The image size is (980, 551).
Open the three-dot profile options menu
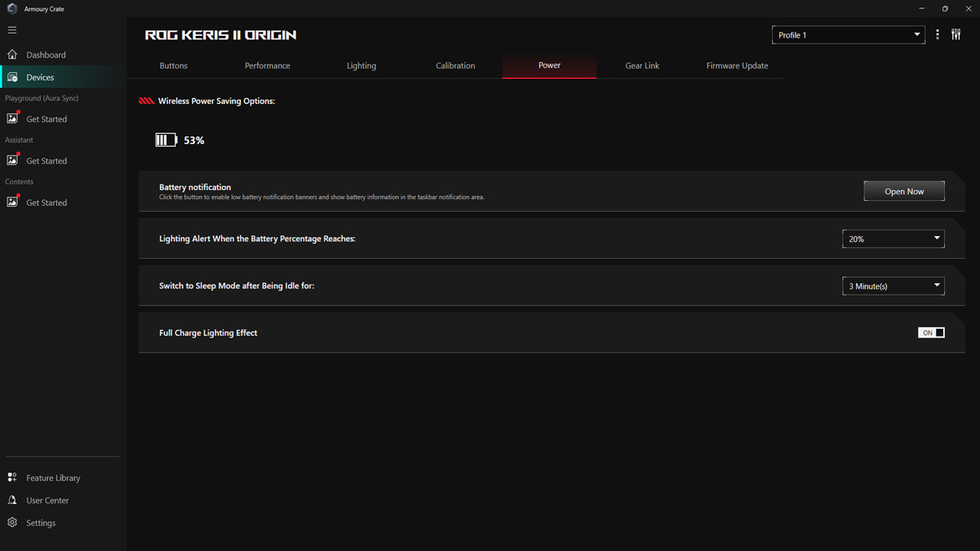[x=937, y=35]
